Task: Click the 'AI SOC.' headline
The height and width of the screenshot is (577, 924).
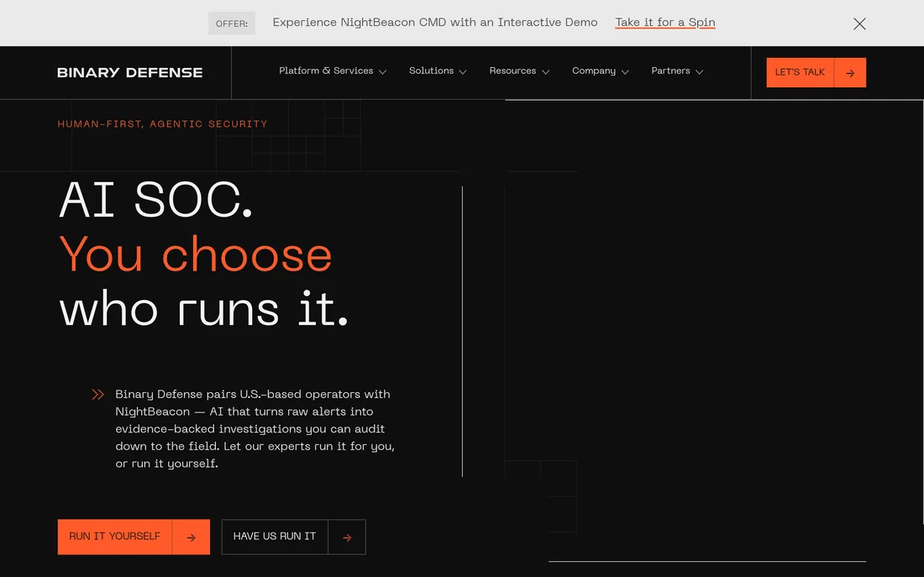Action: point(155,199)
